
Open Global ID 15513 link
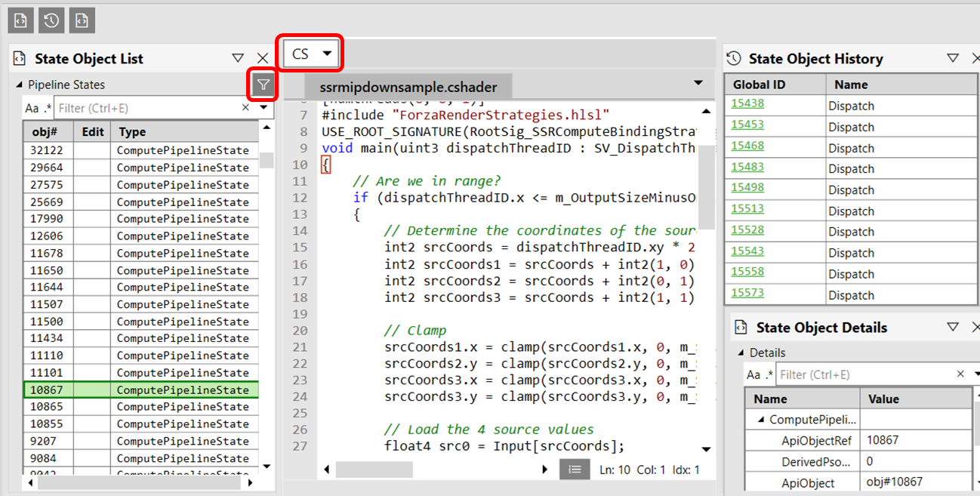point(747,209)
